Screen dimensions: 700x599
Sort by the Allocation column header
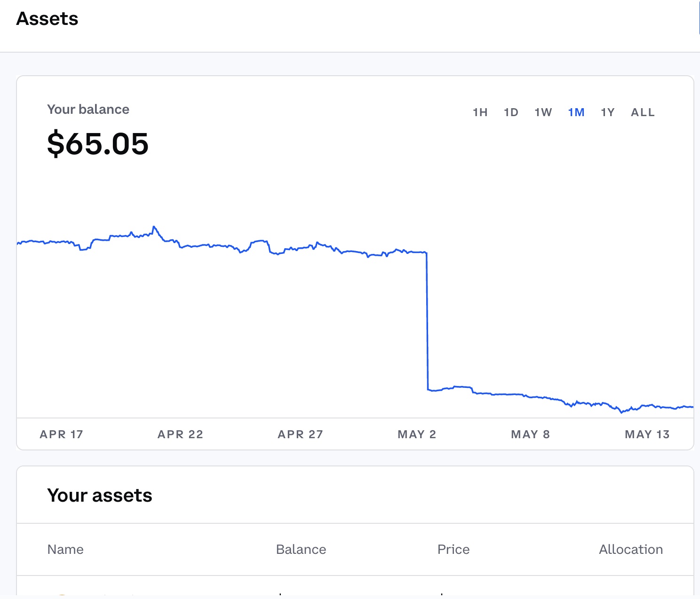(630, 549)
